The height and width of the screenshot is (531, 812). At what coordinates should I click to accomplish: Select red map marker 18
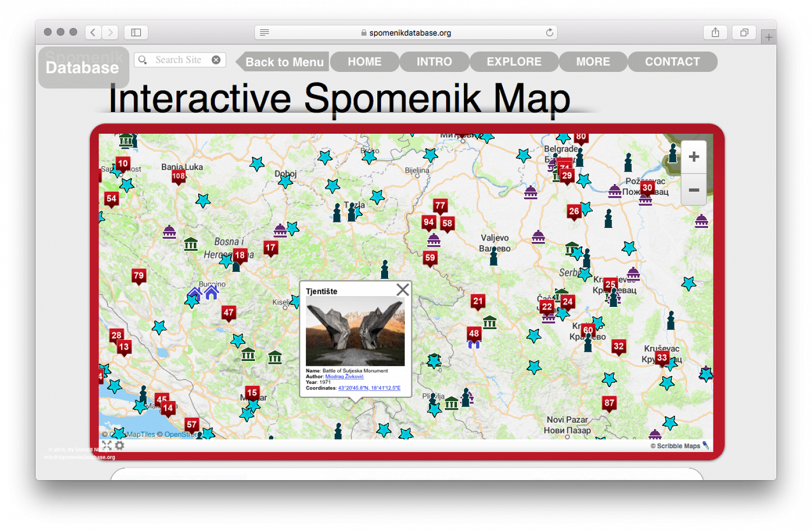(240, 256)
